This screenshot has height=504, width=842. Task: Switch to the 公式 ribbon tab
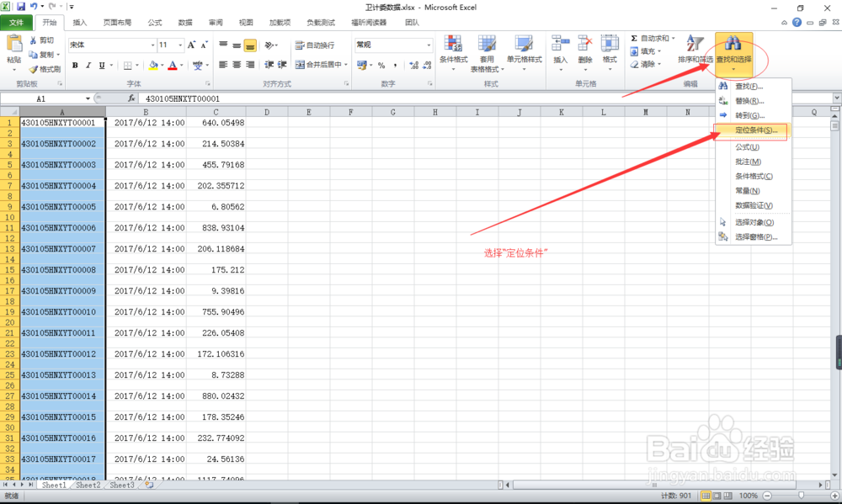click(155, 23)
